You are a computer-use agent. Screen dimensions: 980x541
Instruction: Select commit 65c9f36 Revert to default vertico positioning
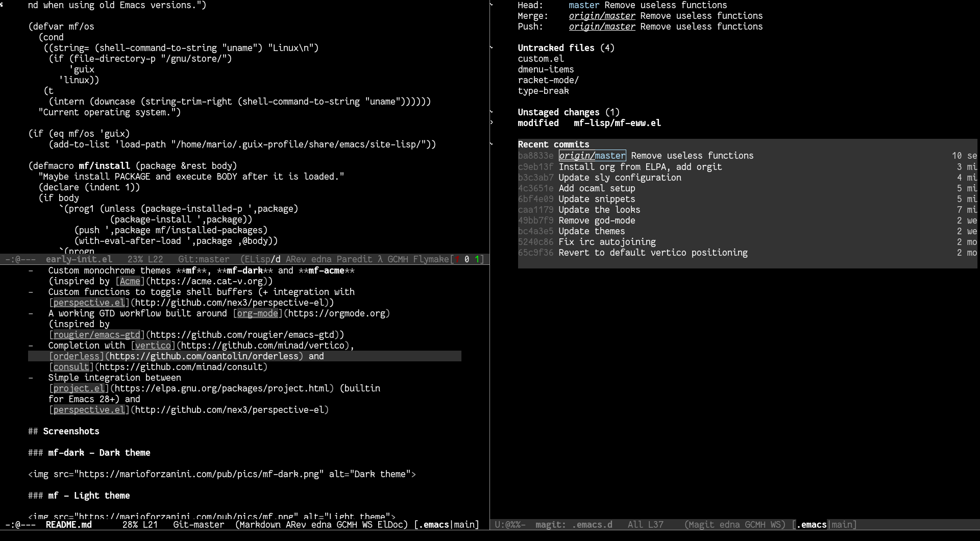pos(653,253)
